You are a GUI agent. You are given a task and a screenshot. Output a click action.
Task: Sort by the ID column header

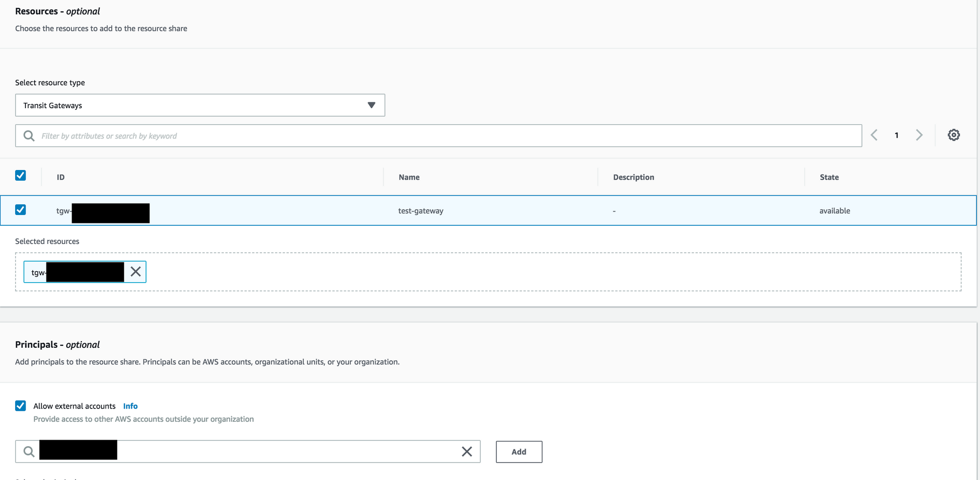click(61, 177)
